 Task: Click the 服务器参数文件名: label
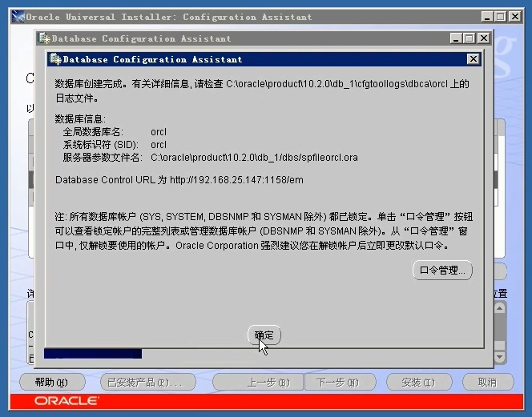pos(103,158)
